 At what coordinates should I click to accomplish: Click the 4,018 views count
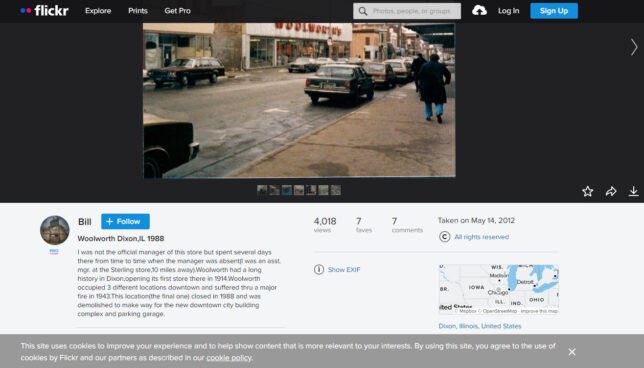click(325, 225)
